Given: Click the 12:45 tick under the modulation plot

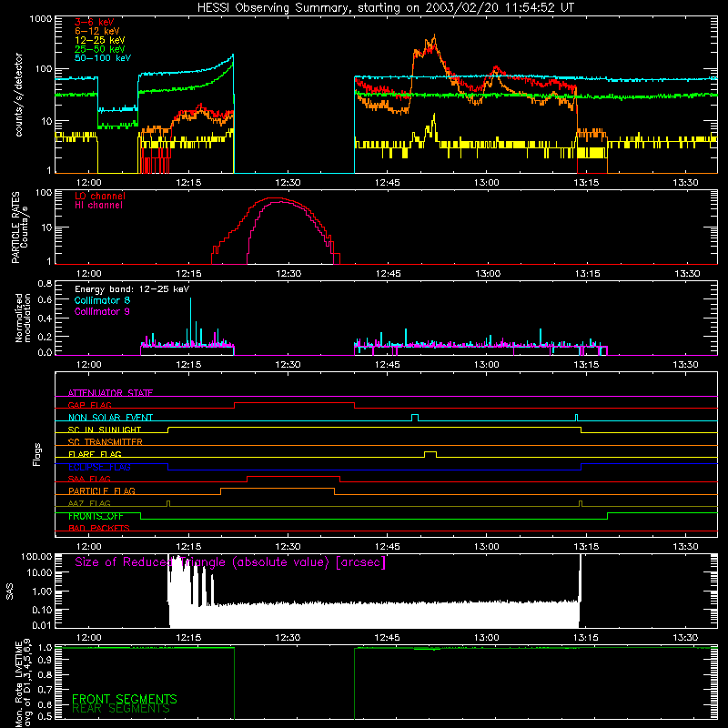Looking at the screenshot, I should [388, 365].
